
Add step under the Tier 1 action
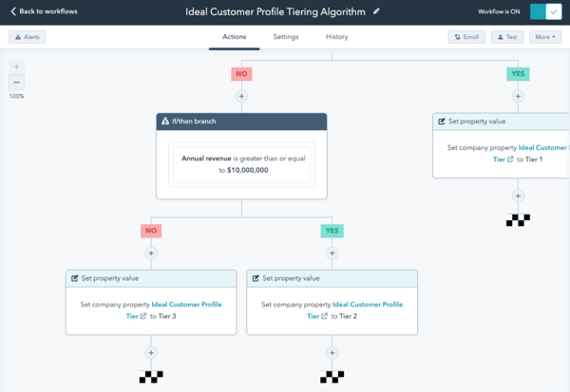tap(518, 196)
